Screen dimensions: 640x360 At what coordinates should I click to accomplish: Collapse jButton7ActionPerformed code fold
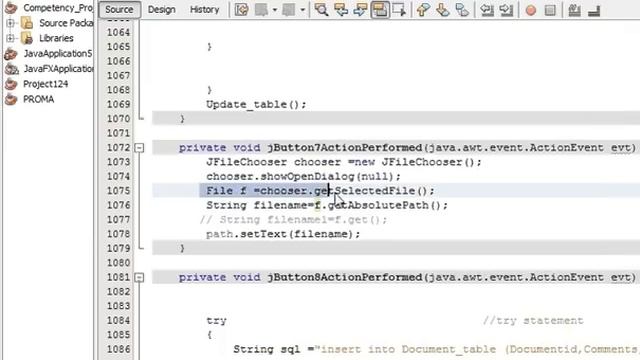[x=139, y=148]
